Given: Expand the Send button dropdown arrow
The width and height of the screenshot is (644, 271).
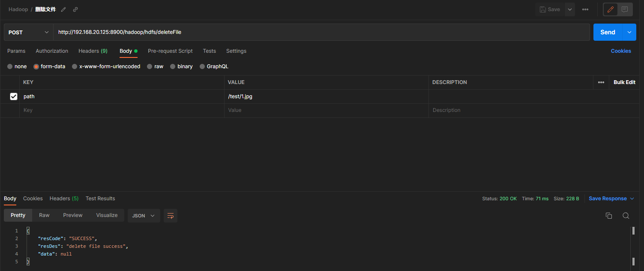Looking at the screenshot, I should [629, 32].
